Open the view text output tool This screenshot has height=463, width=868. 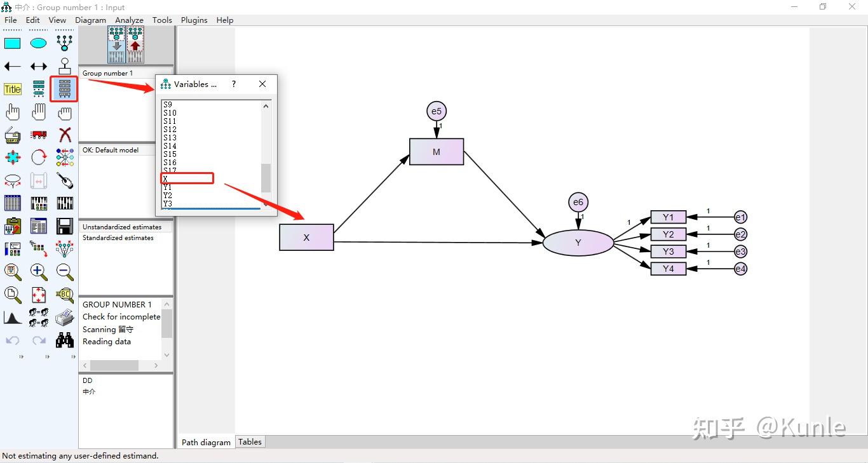pyautogui.click(x=39, y=226)
